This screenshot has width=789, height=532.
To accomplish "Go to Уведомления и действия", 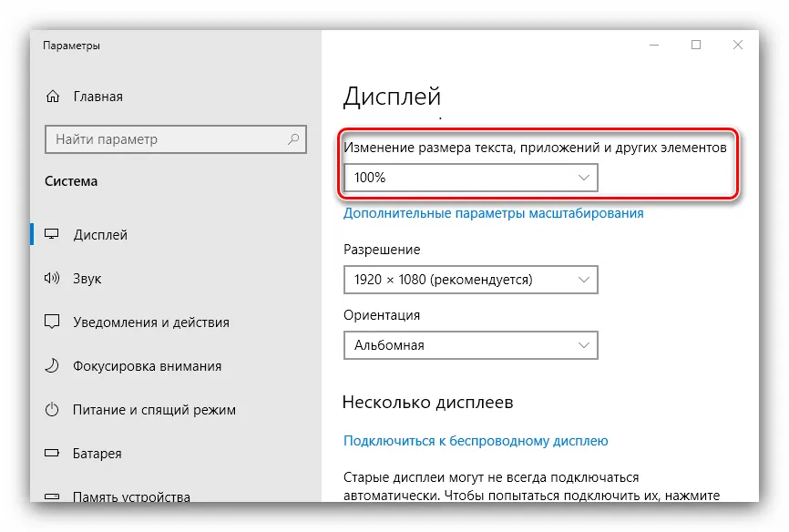I will pos(151,322).
